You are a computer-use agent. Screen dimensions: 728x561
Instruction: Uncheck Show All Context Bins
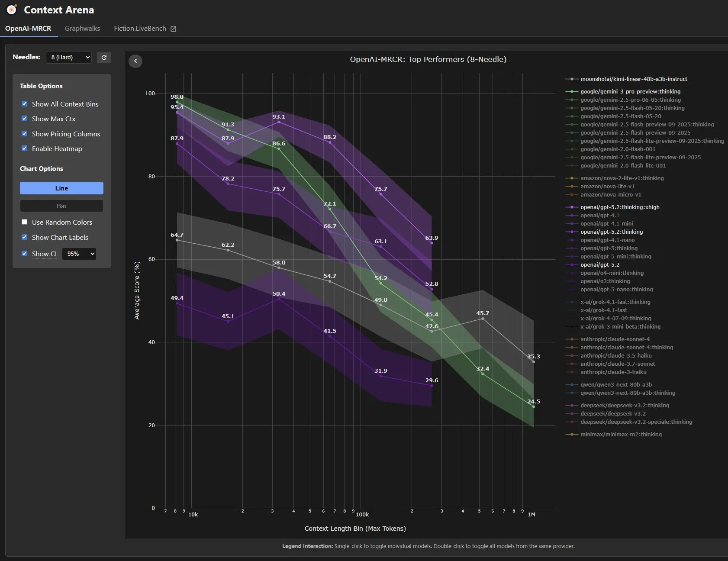(x=25, y=104)
